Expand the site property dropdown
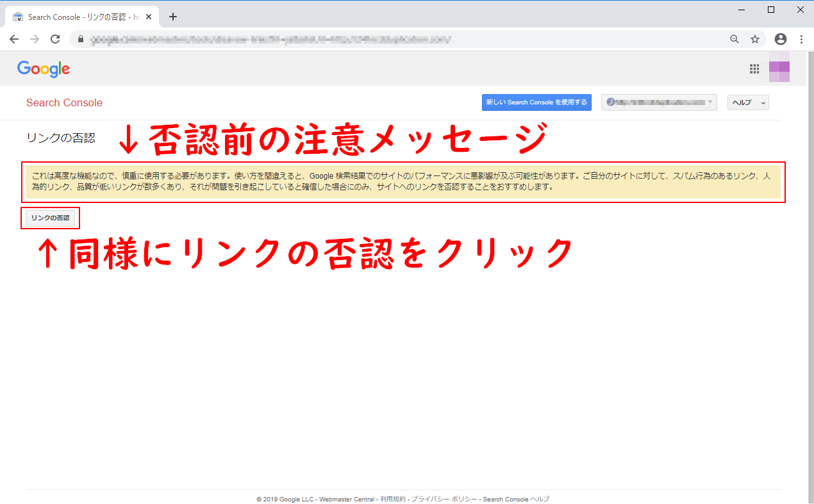 (x=659, y=102)
